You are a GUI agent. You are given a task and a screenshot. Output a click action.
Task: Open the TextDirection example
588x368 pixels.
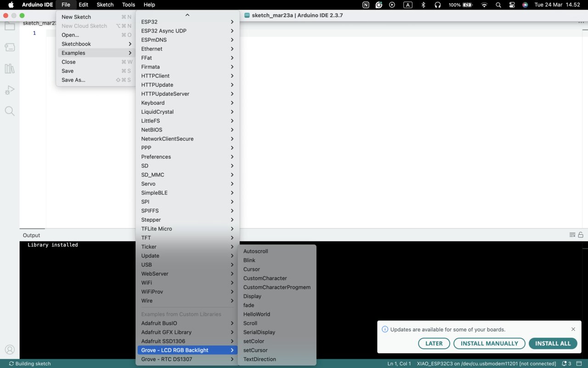point(277,359)
